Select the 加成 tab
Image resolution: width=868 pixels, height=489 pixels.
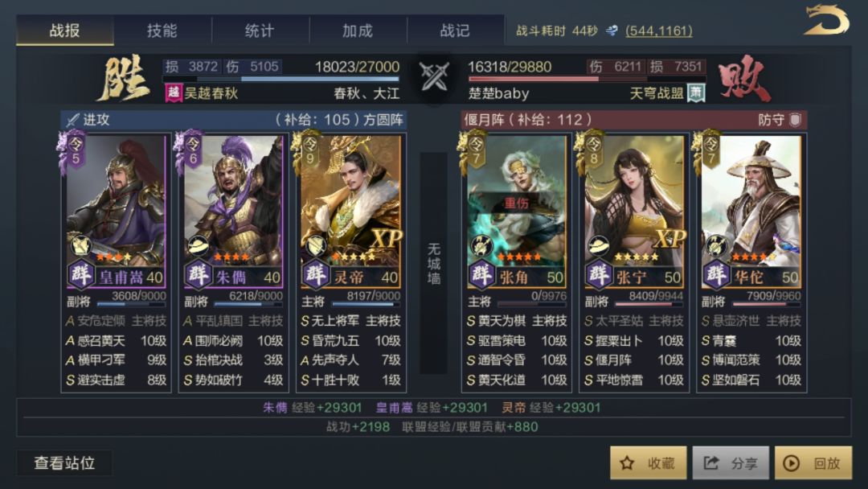[358, 31]
